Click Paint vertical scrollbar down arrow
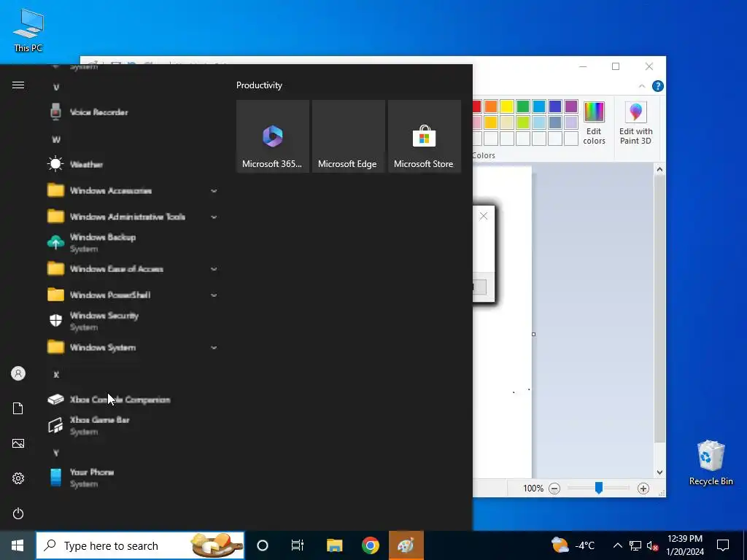 (659, 472)
